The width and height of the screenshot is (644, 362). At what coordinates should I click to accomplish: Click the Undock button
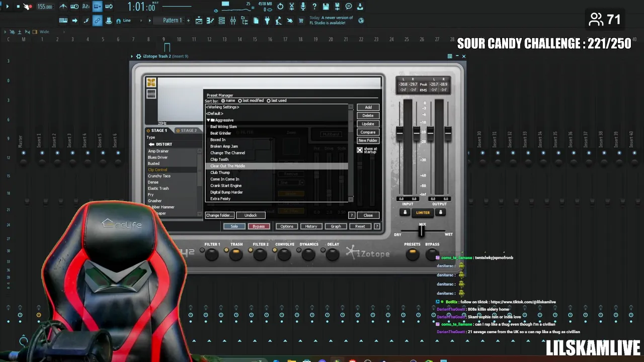point(251,215)
